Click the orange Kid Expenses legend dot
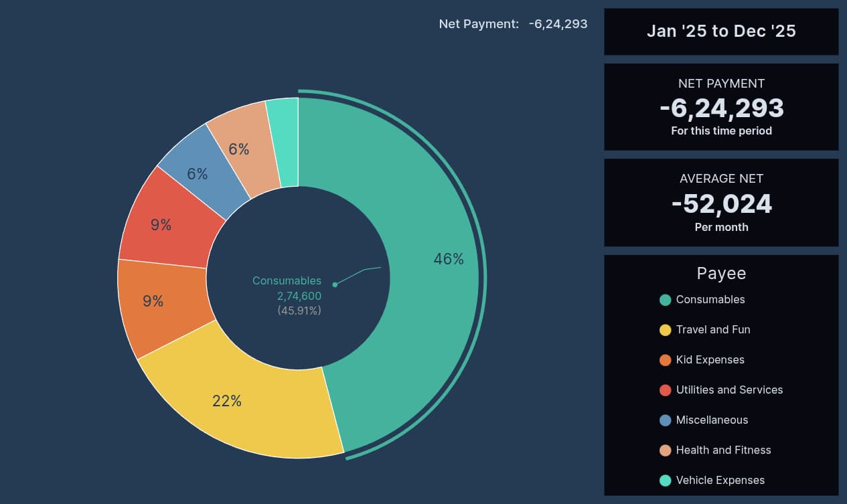Screen dimensions: 847x504 (x=665, y=360)
